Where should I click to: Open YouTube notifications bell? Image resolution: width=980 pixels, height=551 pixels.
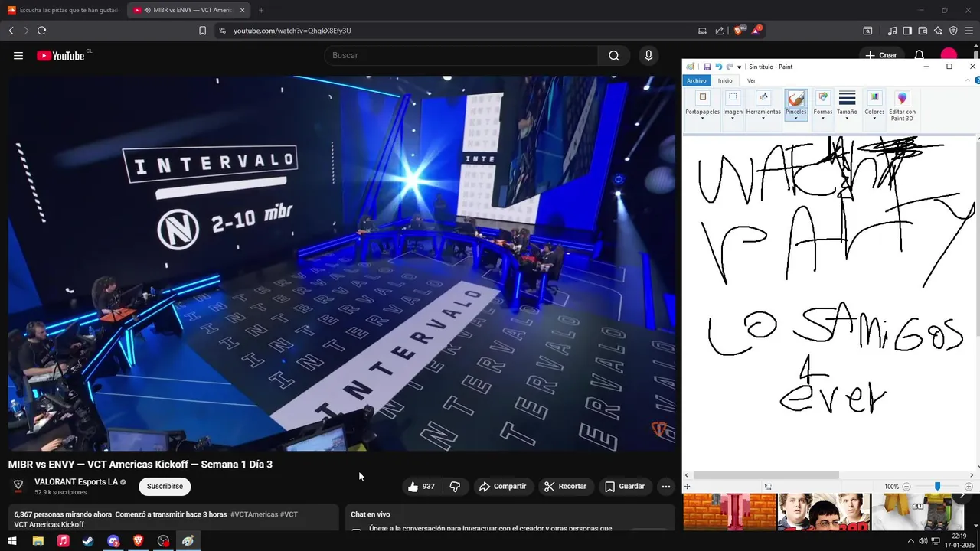coord(920,56)
